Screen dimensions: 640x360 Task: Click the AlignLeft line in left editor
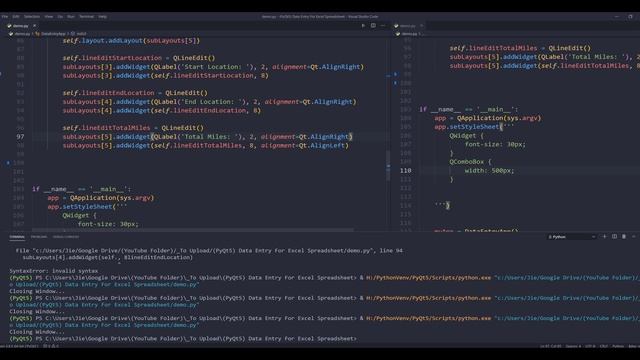pyautogui.click(x=206, y=146)
